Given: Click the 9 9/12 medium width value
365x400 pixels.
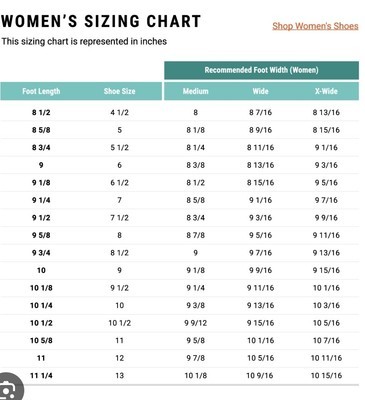Looking at the screenshot, I should (x=195, y=323).
